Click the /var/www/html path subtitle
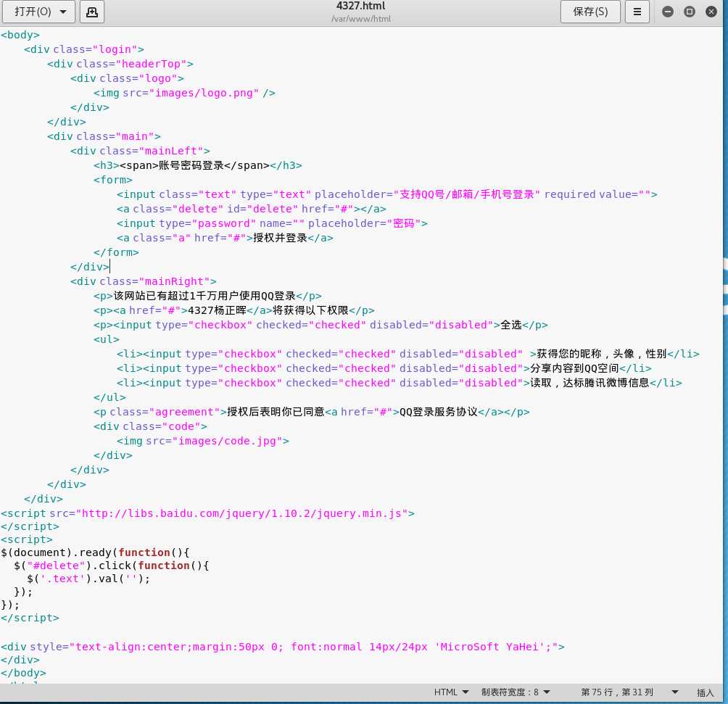Viewport: 728px width, 704px height. [361, 19]
